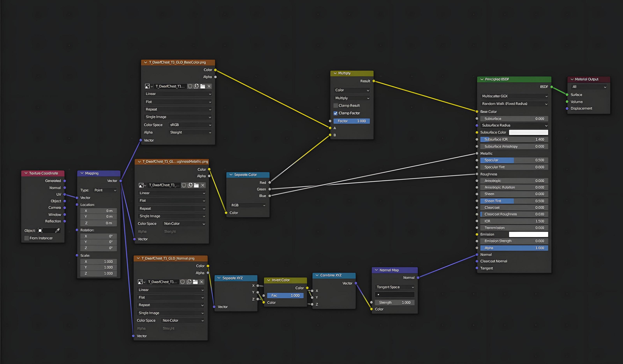The width and height of the screenshot is (623, 364).
Task: Open the Multiscatter GGX distribution dropdown
Action: pyautogui.click(x=514, y=96)
